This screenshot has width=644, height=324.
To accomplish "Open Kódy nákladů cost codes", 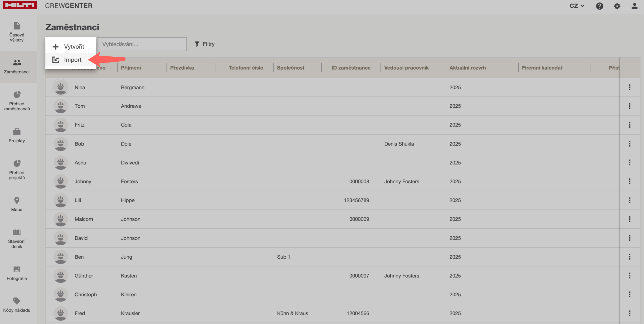I will 17,305.
